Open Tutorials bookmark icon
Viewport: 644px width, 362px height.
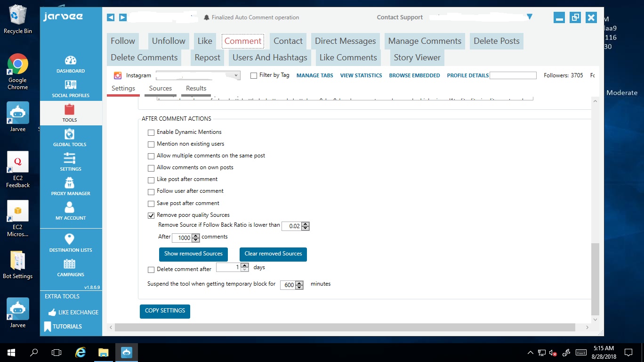pyautogui.click(x=48, y=326)
